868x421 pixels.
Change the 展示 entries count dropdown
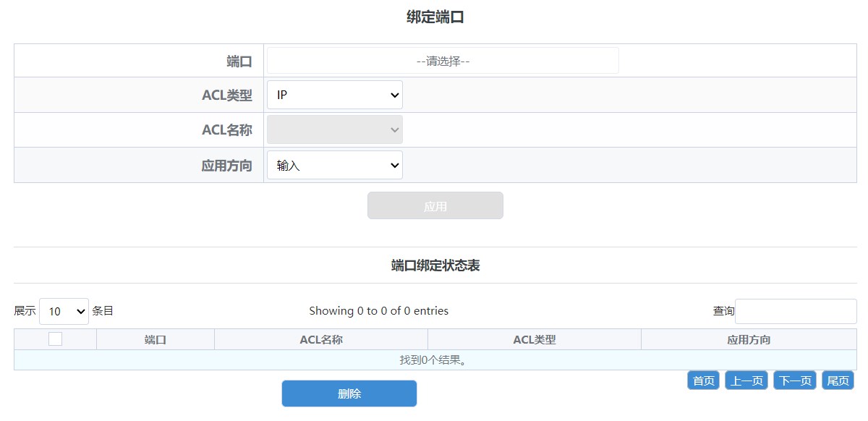tap(64, 311)
